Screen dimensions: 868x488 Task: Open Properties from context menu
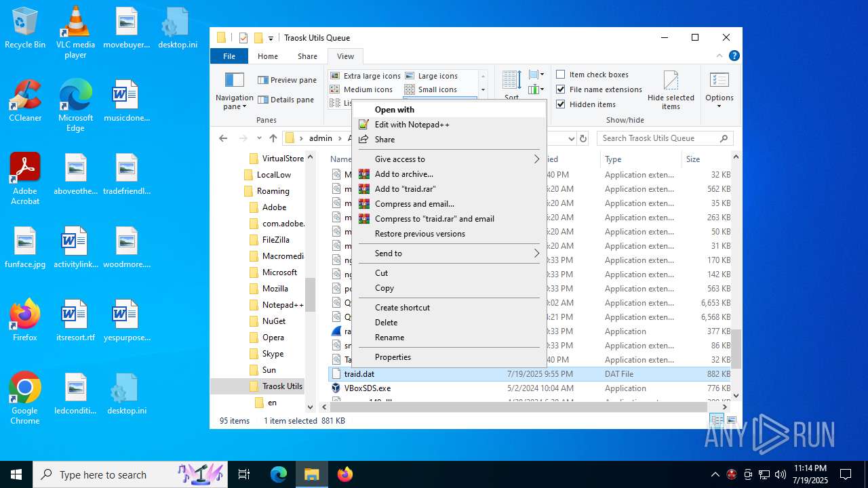[x=450, y=357]
